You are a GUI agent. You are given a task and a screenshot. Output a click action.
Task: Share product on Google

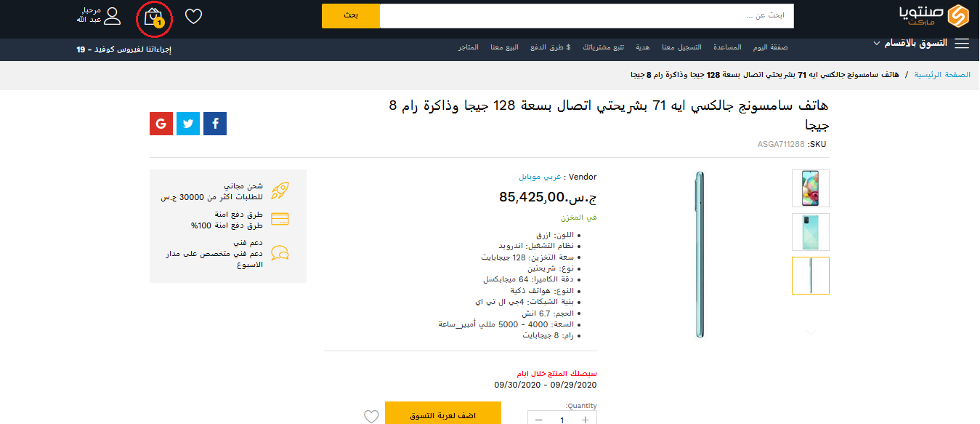click(x=161, y=124)
